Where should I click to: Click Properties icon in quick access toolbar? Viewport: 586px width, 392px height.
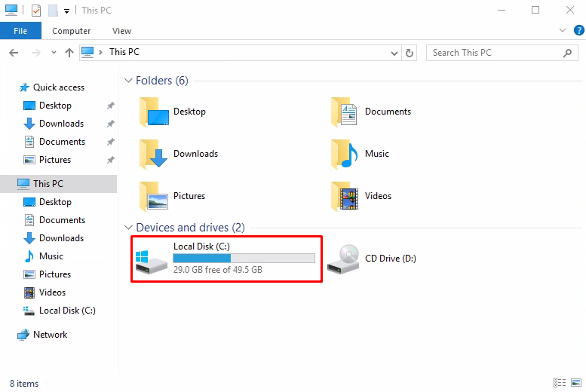(36, 11)
